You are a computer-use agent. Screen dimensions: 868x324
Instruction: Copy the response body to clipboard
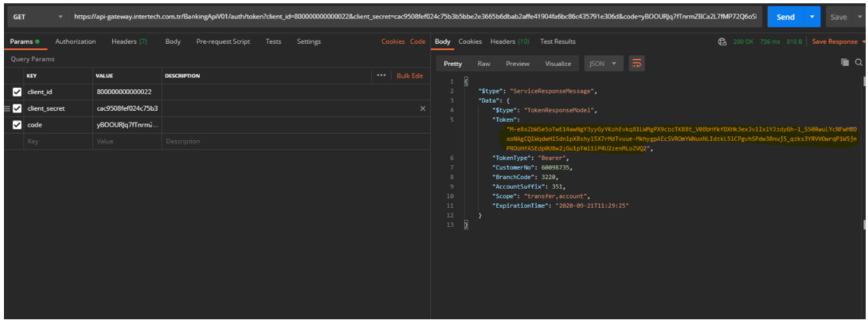pos(845,62)
